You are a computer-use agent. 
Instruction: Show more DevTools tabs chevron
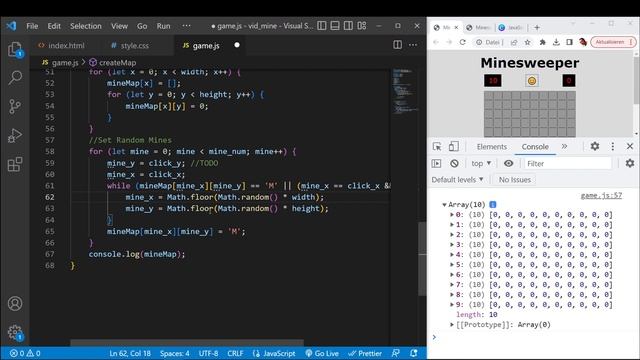(564, 146)
